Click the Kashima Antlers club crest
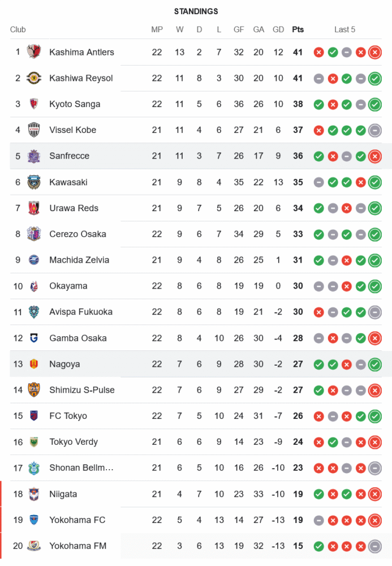This screenshot has width=392, height=566. pyautogui.click(x=34, y=52)
